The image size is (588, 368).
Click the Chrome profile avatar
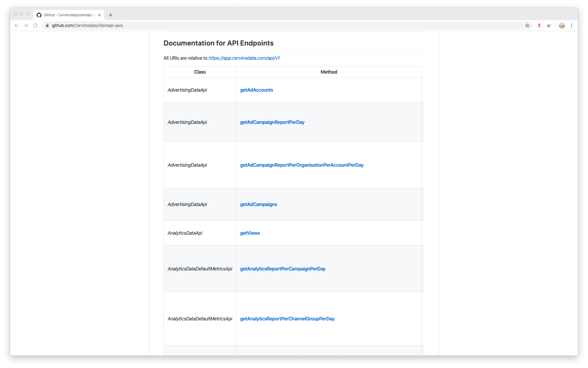(x=562, y=25)
